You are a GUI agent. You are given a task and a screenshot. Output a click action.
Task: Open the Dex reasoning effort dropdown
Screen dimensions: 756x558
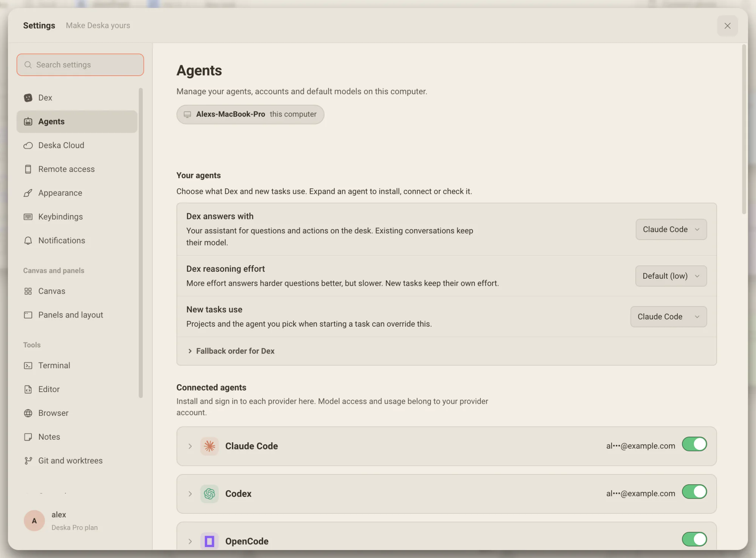(671, 276)
